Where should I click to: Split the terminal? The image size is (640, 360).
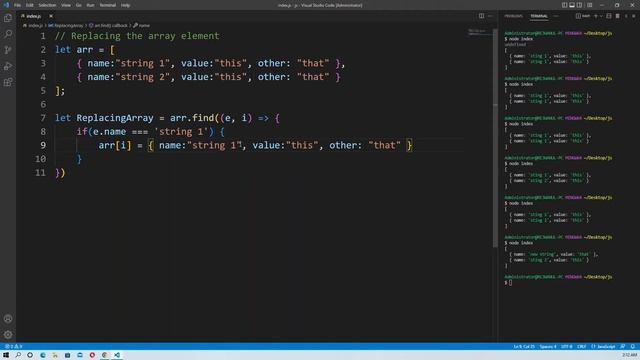(x=609, y=16)
